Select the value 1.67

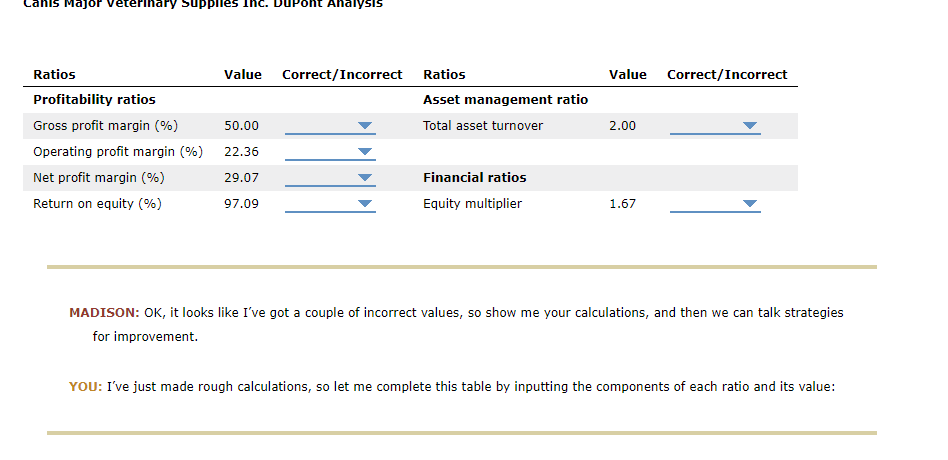[623, 204]
